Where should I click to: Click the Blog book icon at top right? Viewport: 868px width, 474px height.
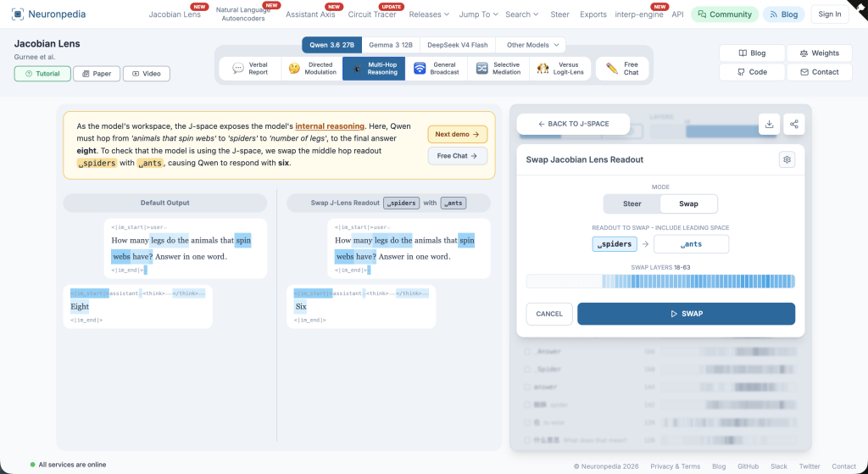(743, 53)
